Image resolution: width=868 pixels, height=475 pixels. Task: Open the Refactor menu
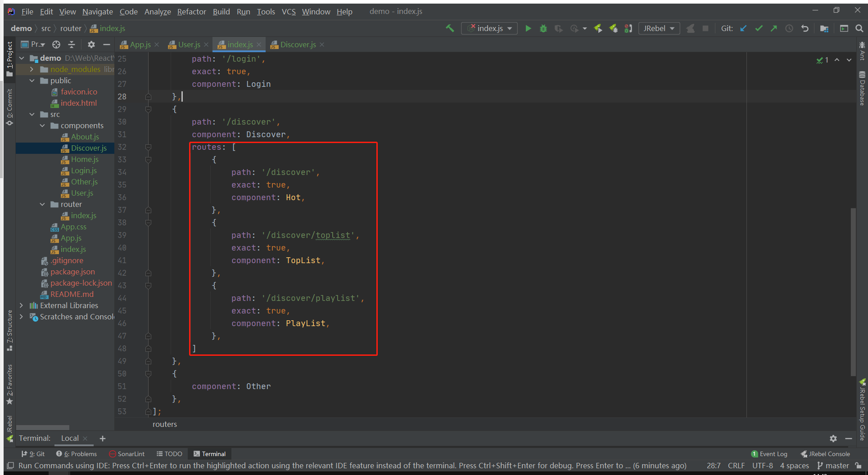[191, 12]
